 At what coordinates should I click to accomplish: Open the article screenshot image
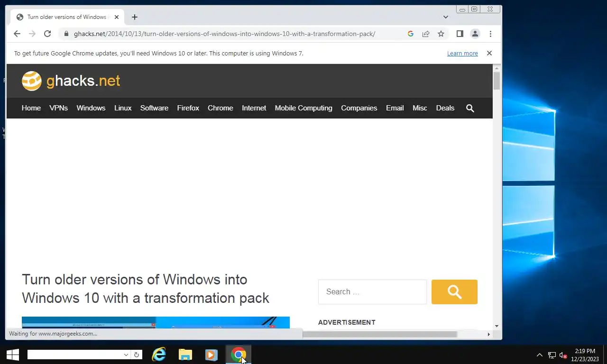pyautogui.click(x=156, y=322)
